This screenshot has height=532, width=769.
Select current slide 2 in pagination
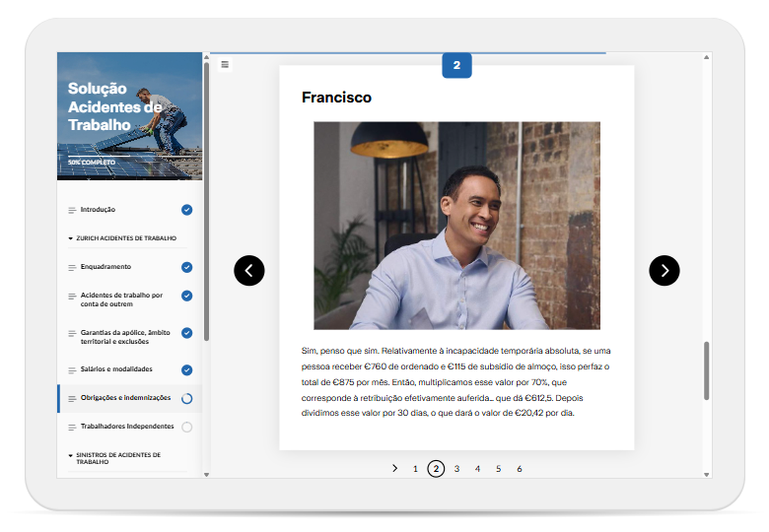pyautogui.click(x=436, y=469)
